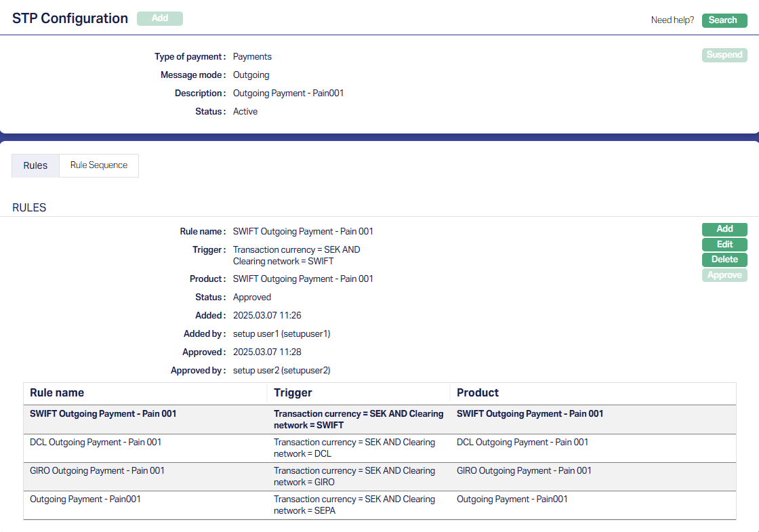Click the DCL clearing network trigger cell

click(354, 448)
